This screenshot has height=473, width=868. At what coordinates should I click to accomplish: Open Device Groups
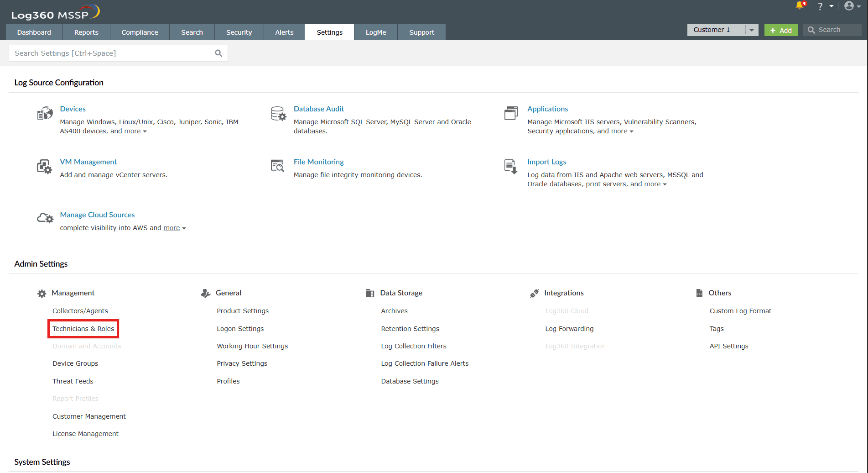(75, 363)
